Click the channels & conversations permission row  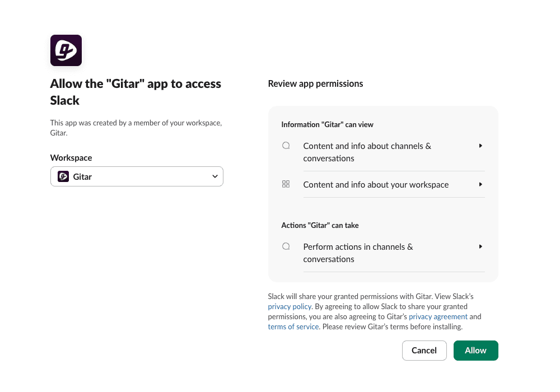pos(367,152)
